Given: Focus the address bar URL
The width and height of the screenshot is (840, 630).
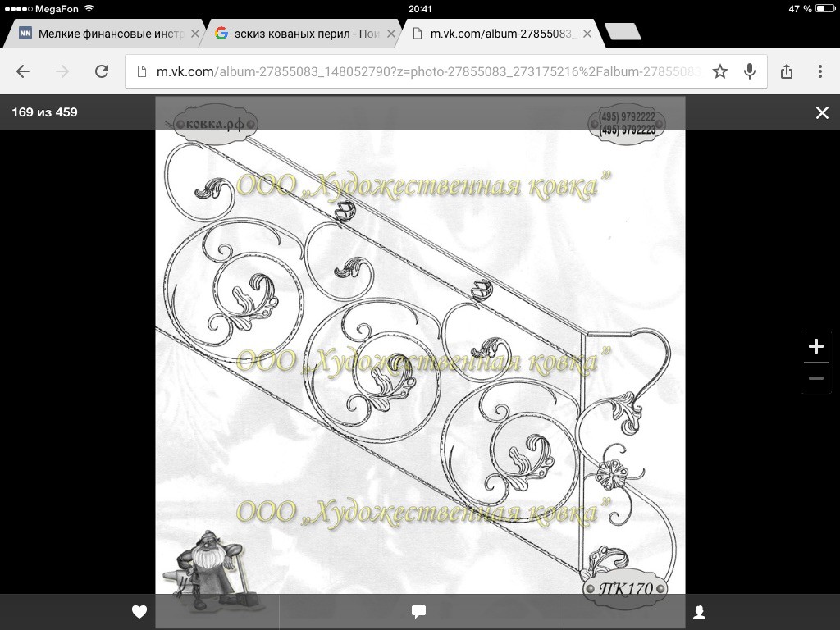Looking at the screenshot, I should coord(427,72).
